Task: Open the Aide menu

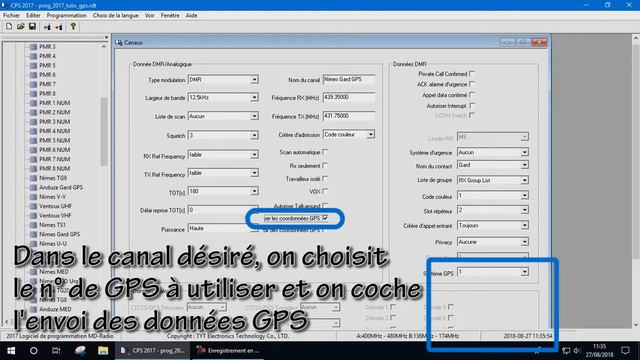Action: coord(191,16)
